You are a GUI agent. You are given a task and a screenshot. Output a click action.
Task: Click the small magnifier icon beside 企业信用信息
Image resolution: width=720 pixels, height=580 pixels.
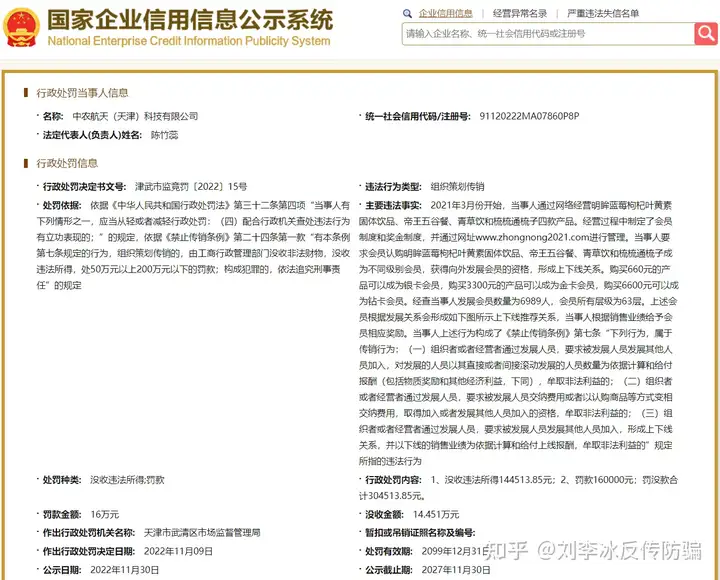click(407, 14)
